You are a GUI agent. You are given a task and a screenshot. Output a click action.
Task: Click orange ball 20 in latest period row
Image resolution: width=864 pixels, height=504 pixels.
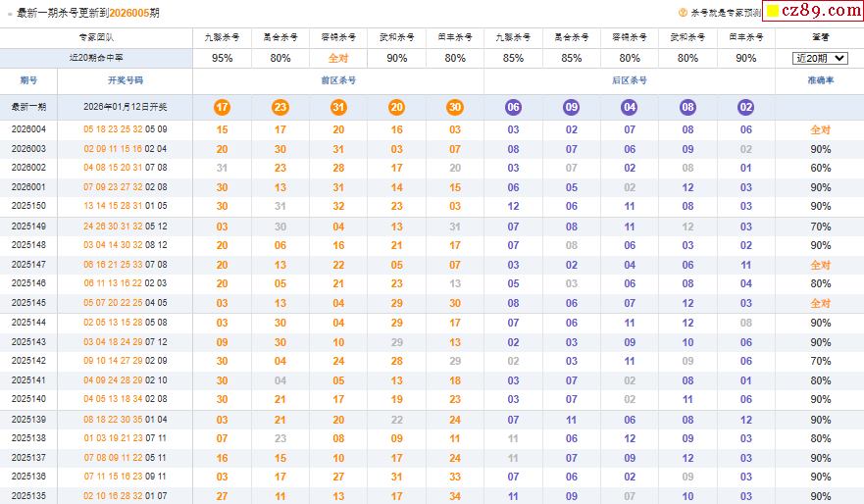pyautogui.click(x=397, y=108)
